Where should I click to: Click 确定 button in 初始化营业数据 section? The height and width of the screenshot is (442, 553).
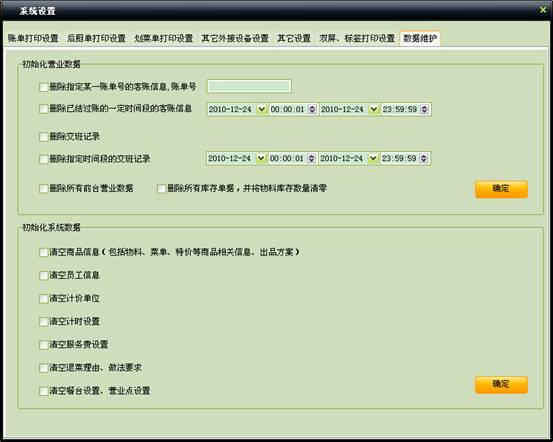[501, 189]
